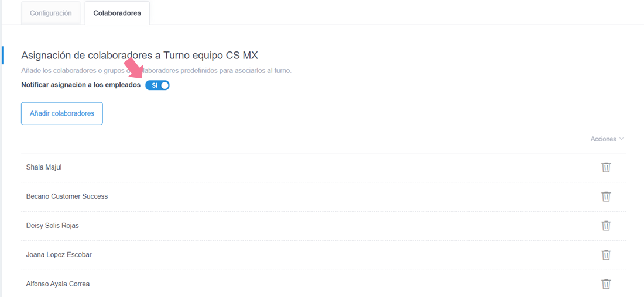
Task: Click on Joana Lopez Escobar's name
Action: coord(59,255)
